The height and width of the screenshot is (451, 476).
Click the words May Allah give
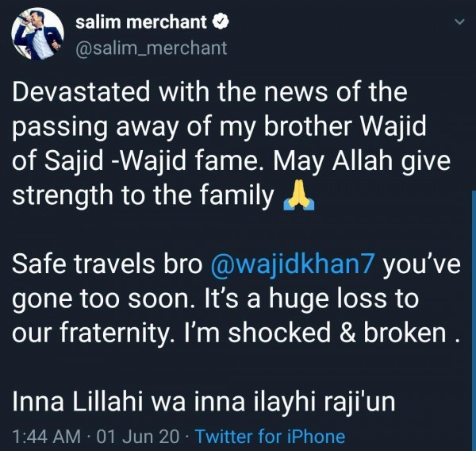pyautogui.click(x=362, y=161)
